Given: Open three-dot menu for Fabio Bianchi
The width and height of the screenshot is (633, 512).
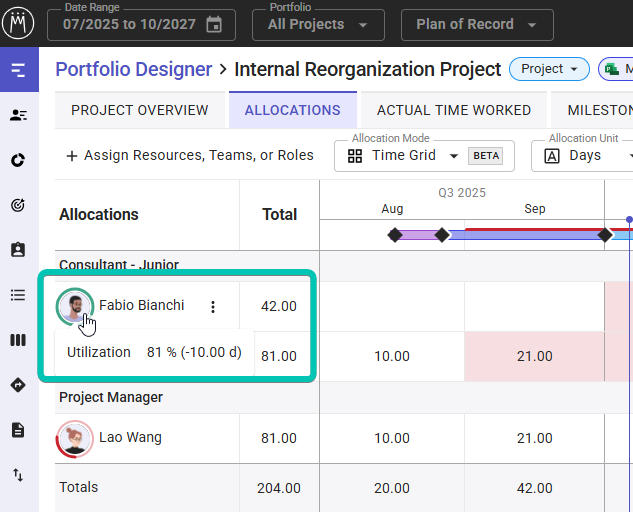Looking at the screenshot, I should [x=212, y=307].
